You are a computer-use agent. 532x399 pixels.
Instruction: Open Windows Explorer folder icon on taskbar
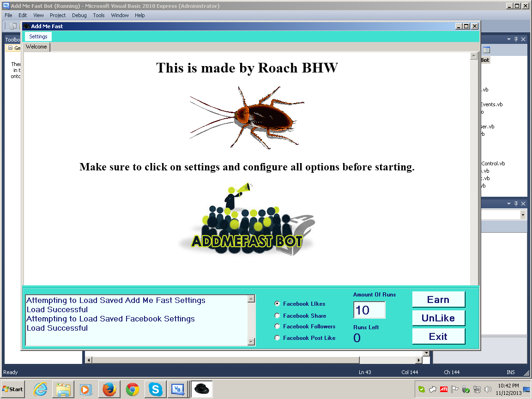tap(63, 389)
